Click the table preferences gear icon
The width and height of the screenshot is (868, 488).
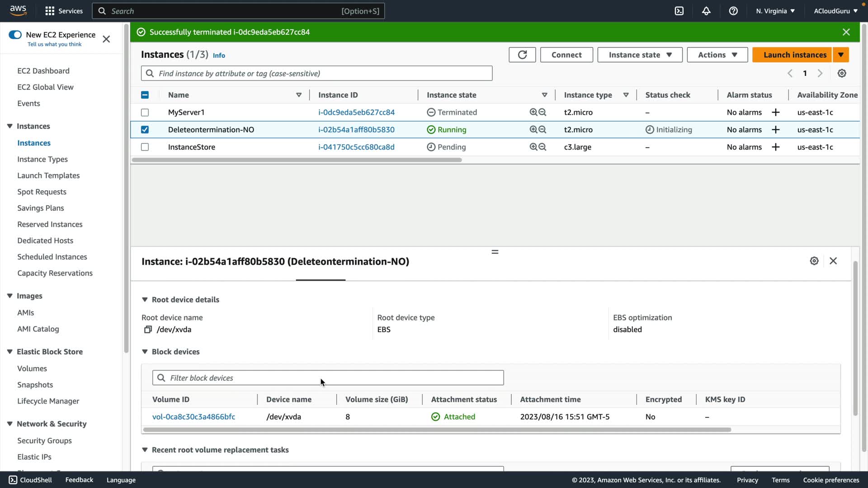point(842,73)
